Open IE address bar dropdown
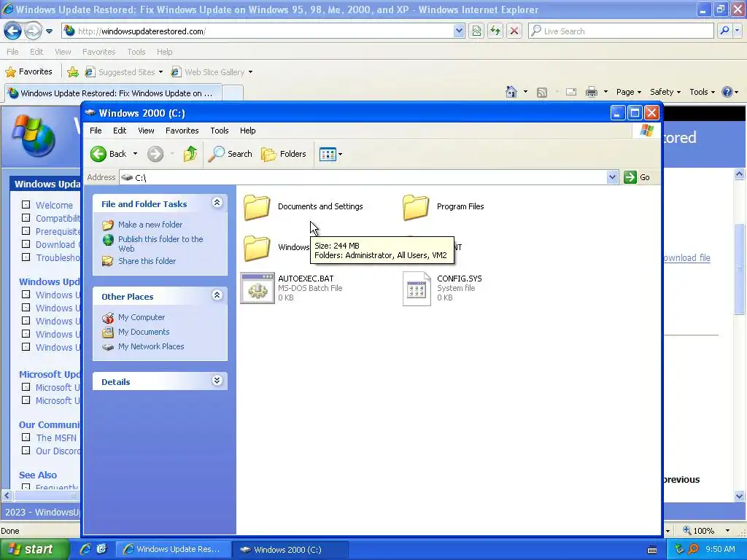This screenshot has height=560, width=747. (x=459, y=31)
